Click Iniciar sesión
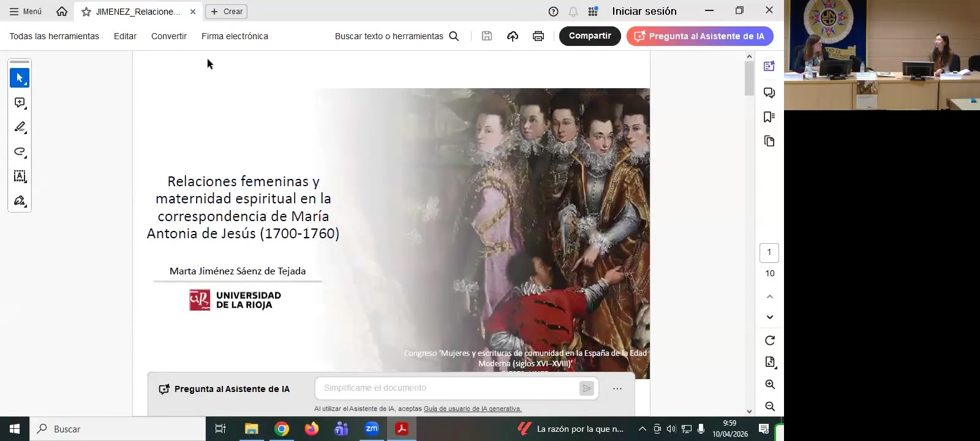980x441 pixels. pyautogui.click(x=644, y=11)
